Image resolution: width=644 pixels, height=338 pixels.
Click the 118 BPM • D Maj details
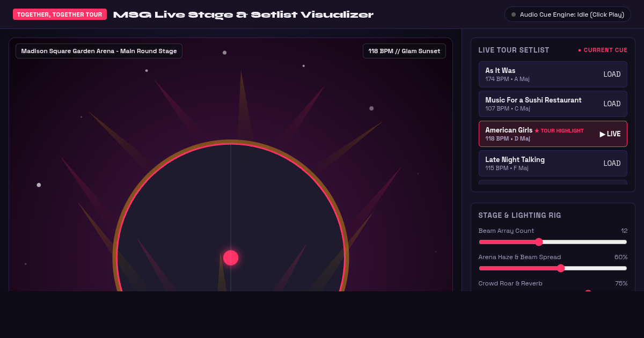tap(508, 139)
